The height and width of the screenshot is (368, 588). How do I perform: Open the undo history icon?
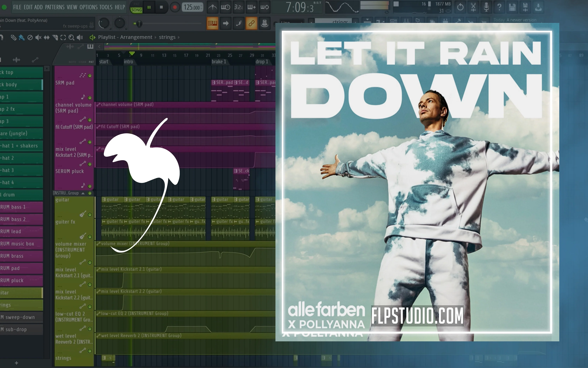[460, 7]
